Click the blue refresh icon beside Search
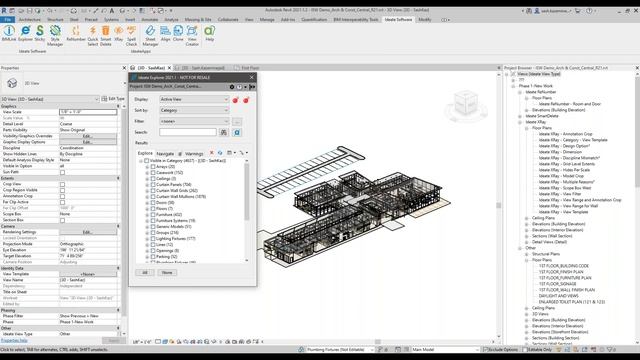Viewport: 640px width, 360px height. (237, 132)
